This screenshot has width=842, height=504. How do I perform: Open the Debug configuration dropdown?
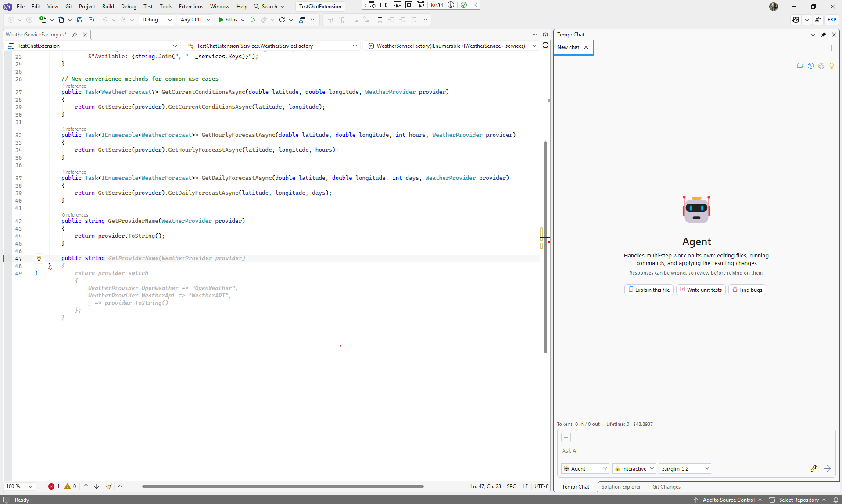click(x=157, y=20)
